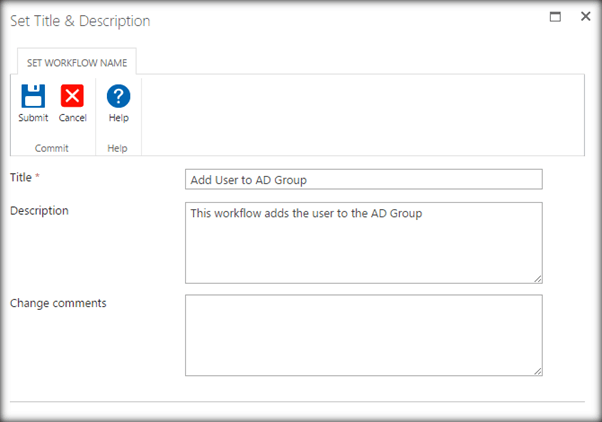602x422 pixels.
Task: Click the Help group label in ribbon
Action: 118,147
